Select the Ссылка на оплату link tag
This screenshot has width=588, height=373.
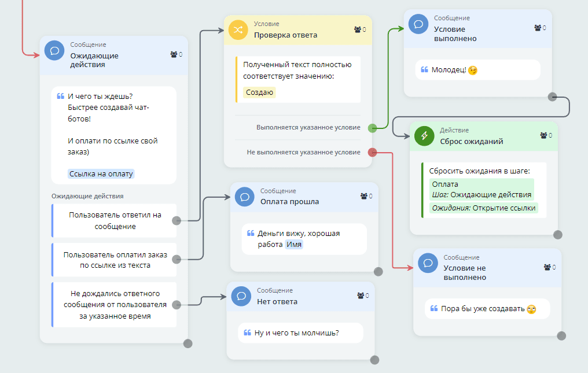[x=101, y=173]
